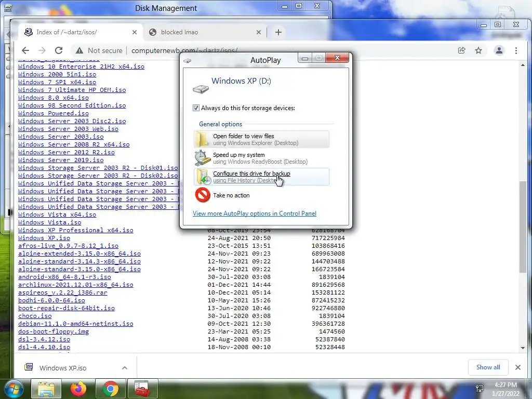Open the Windows XP.iso link
The height and width of the screenshot is (399, 532).
click(44, 238)
